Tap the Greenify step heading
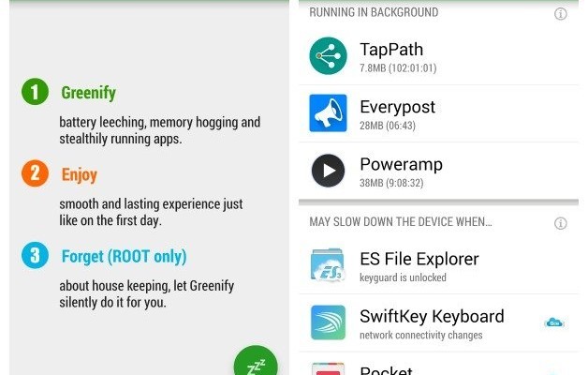The width and height of the screenshot is (588, 375). [x=89, y=93]
